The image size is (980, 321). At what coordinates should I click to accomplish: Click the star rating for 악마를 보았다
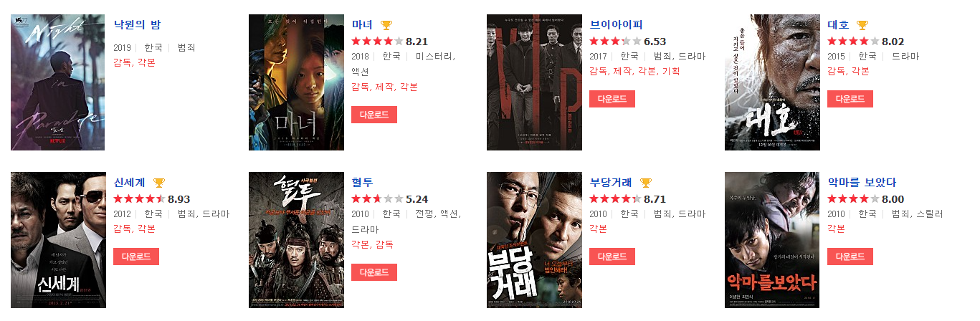click(x=853, y=199)
